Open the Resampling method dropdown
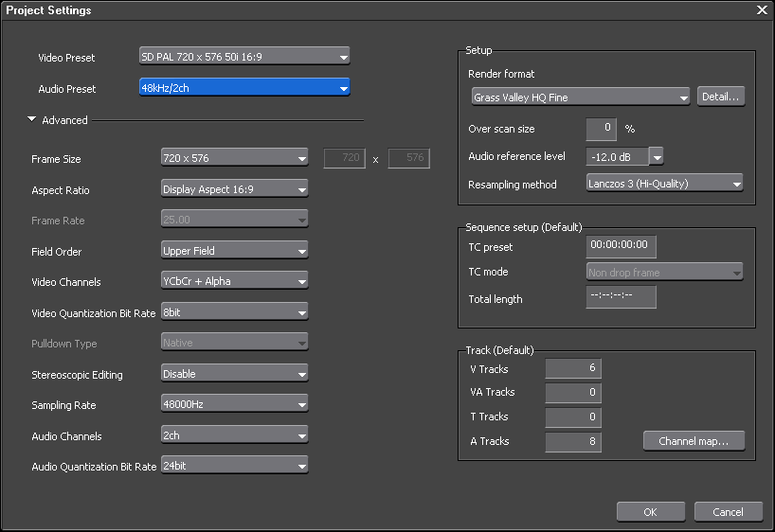 point(664,184)
